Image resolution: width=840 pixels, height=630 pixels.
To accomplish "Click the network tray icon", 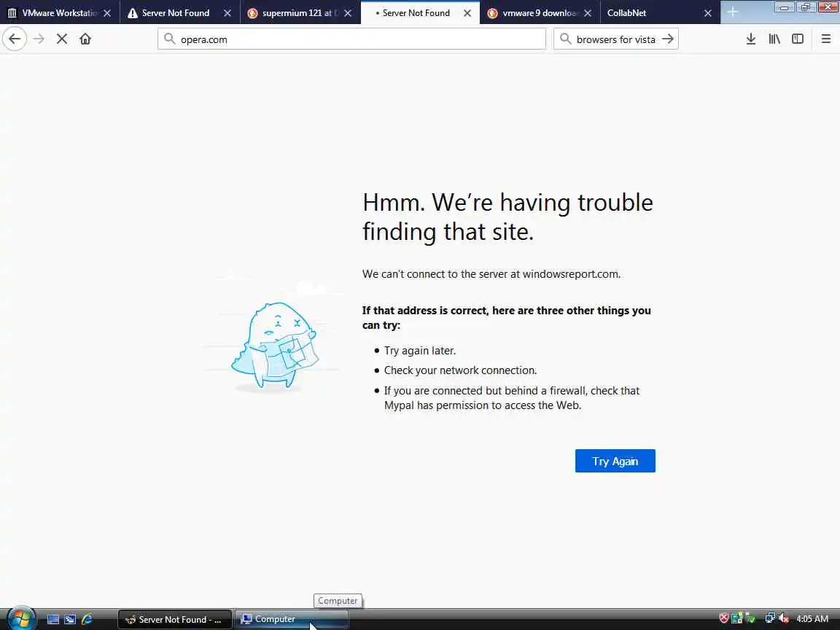I will (770, 618).
